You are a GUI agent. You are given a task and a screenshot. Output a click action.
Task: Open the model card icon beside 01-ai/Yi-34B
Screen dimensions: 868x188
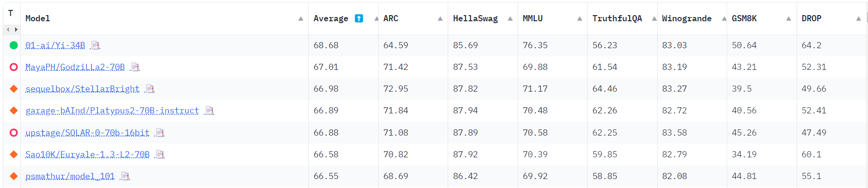(95, 45)
